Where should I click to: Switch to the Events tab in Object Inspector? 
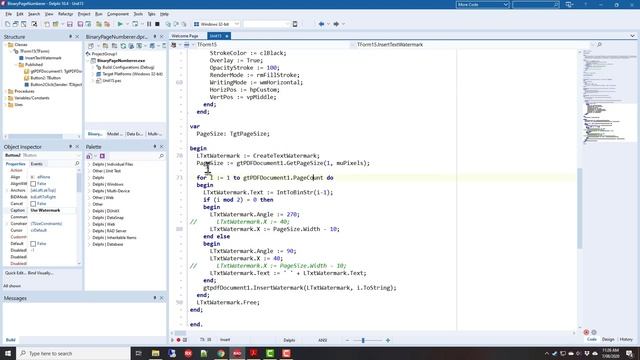36,164
